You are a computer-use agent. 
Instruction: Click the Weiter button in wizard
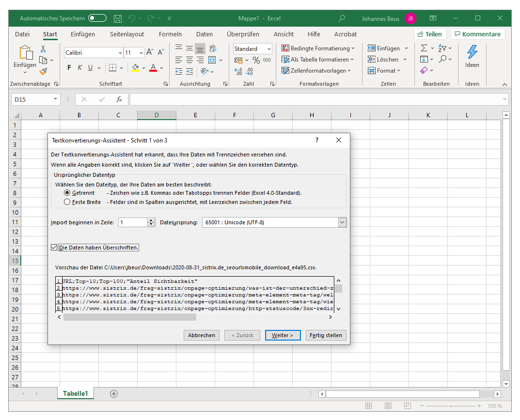[x=283, y=335]
